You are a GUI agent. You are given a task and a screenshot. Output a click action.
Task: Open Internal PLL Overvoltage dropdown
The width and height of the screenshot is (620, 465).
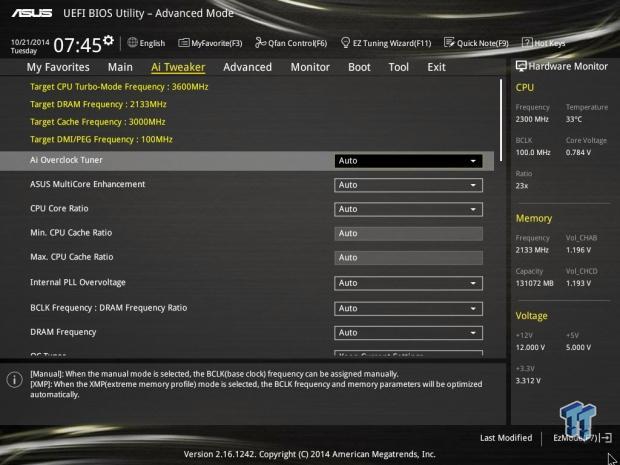(408, 283)
